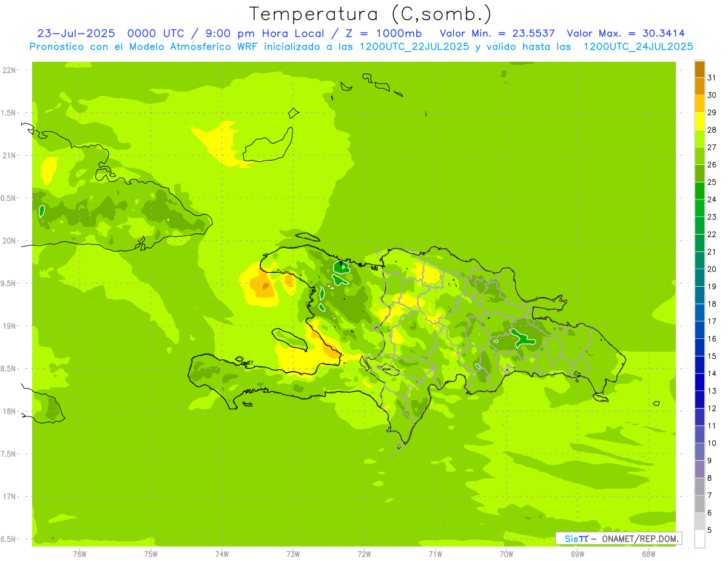Image resolution: width=728 pixels, height=562 pixels.
Task: Click the 75W longitude axis label
Action: pos(151,554)
